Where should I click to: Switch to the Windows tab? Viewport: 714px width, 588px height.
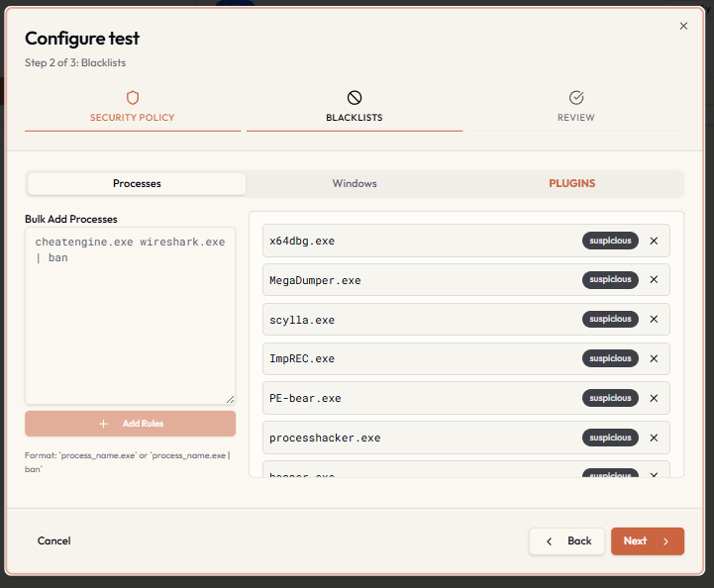pos(355,183)
